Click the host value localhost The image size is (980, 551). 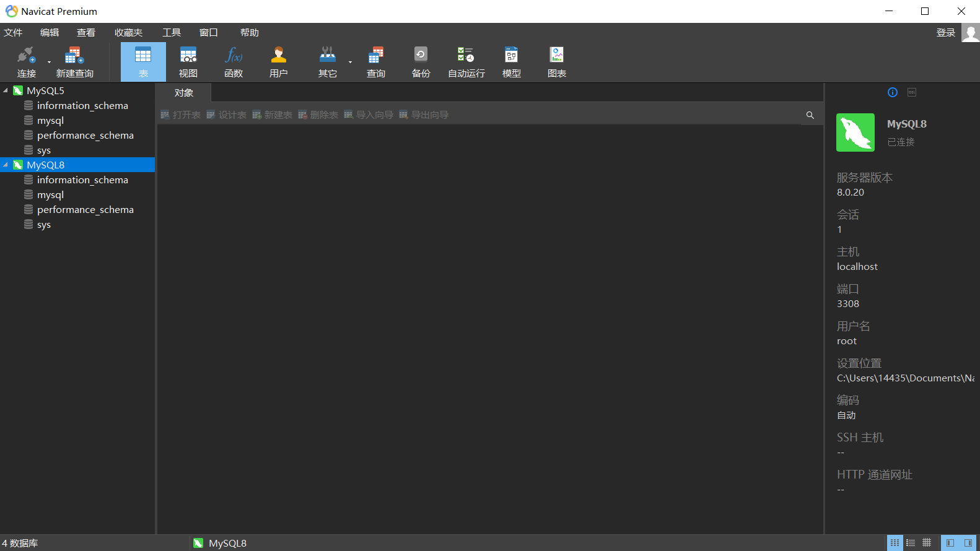click(857, 267)
